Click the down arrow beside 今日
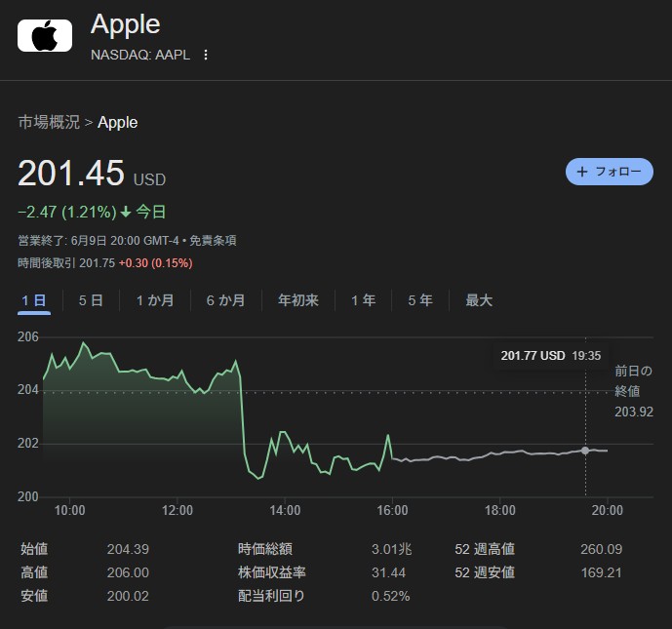Image resolution: width=672 pixels, height=629 pixels. 126,212
